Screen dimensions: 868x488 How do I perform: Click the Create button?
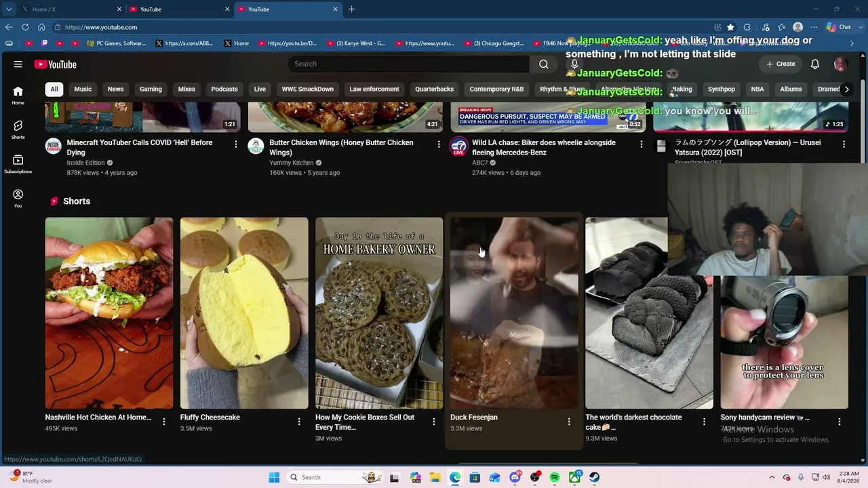(x=781, y=64)
